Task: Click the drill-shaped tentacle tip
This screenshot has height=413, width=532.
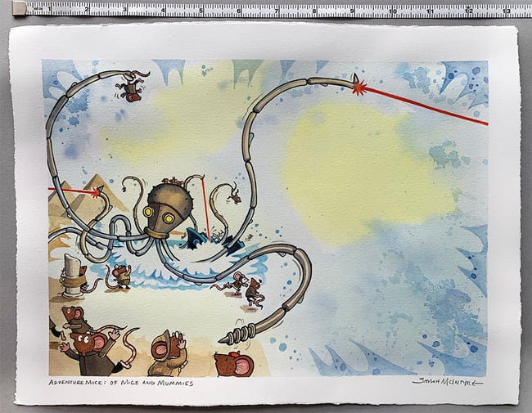Action: [x=237, y=334]
